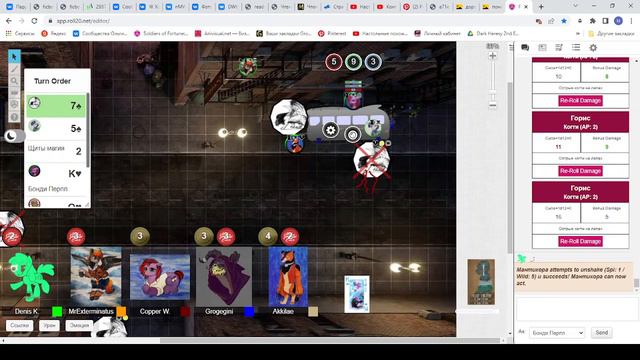The image size is (640, 360).
Task: Choose the drawing pencil tool
Action: 14,69
